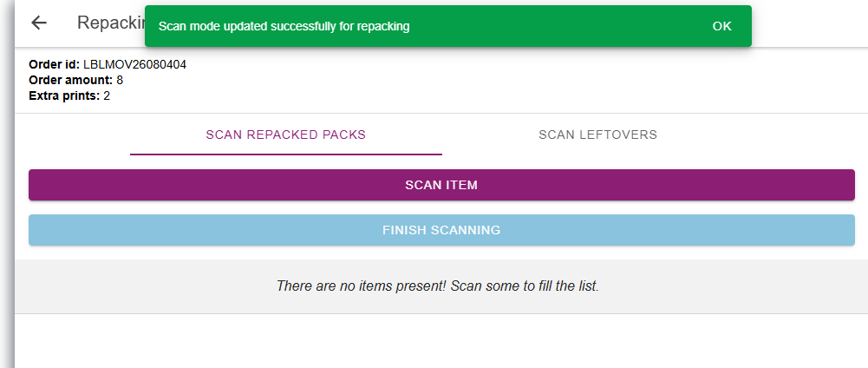Open the Scan Leftovers tab
This screenshot has width=868, height=368.
point(597,135)
